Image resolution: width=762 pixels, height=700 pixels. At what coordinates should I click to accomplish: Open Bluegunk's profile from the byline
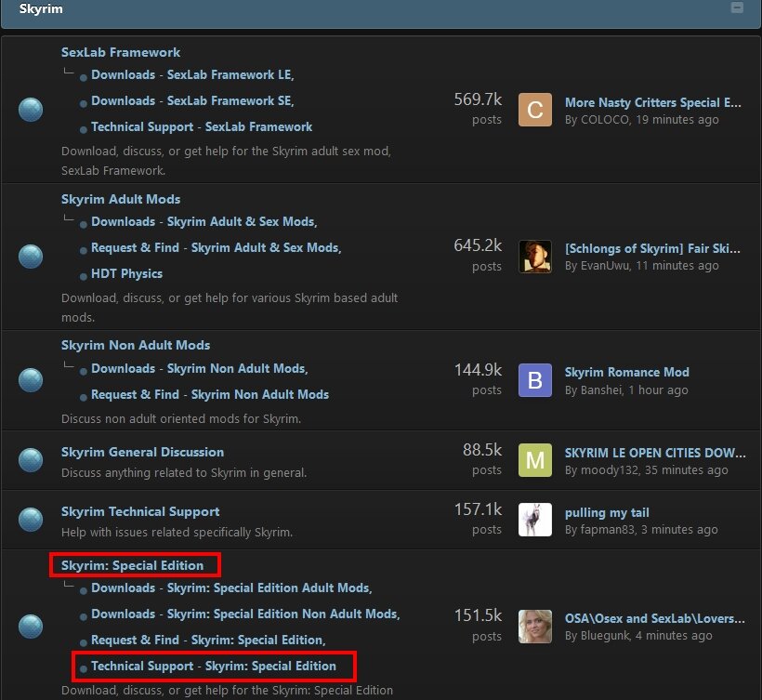605,635
